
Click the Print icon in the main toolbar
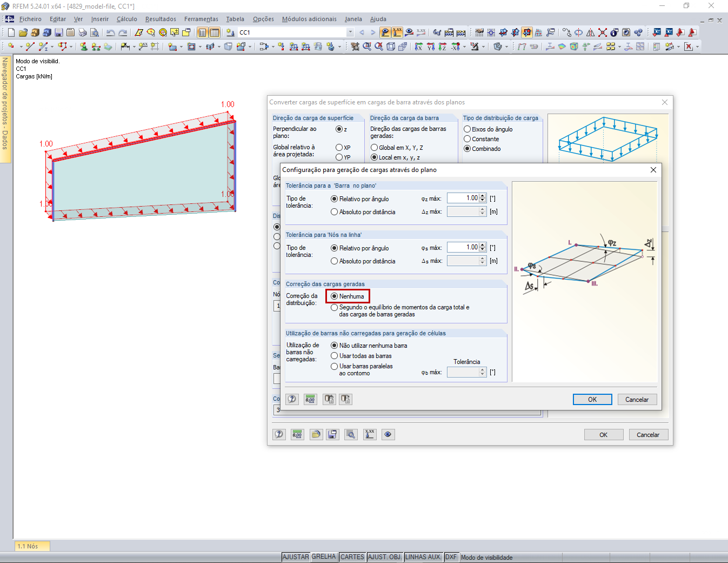[x=82, y=32]
